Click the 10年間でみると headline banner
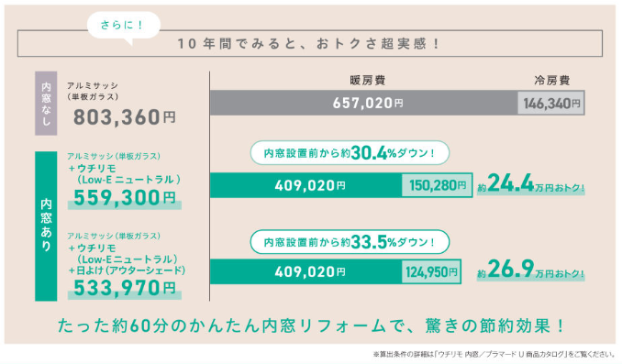This screenshot has width=622, height=364. coord(310,43)
